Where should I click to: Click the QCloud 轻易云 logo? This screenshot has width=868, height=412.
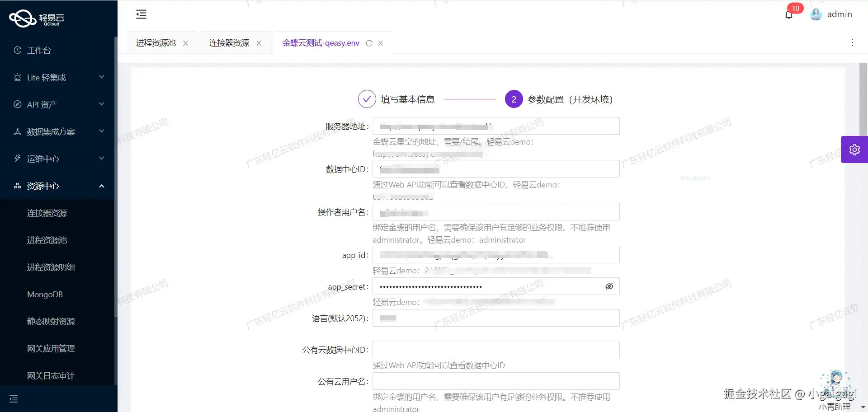coord(36,19)
